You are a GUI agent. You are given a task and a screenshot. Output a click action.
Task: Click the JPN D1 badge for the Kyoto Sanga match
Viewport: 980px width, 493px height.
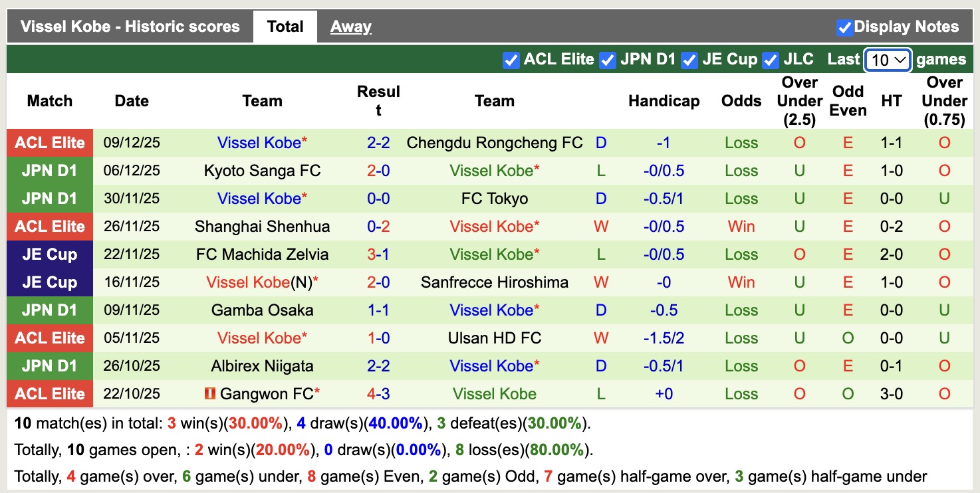[49, 170]
